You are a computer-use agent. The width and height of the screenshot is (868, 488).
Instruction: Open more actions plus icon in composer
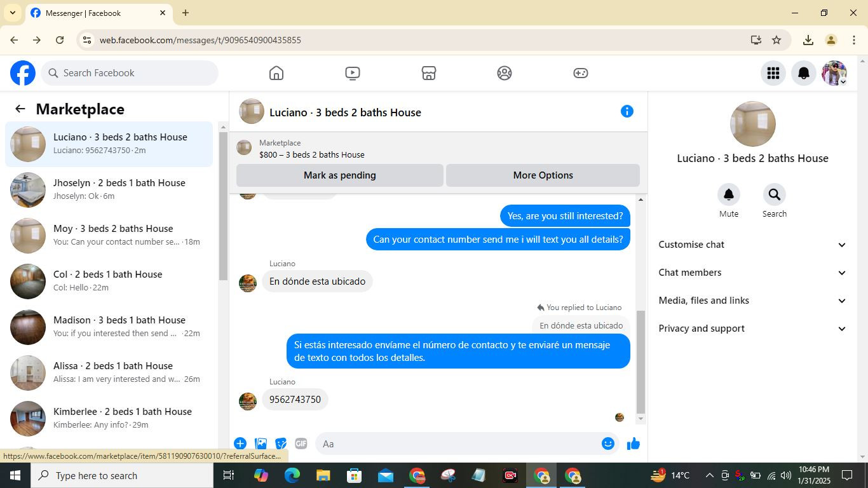(x=240, y=444)
